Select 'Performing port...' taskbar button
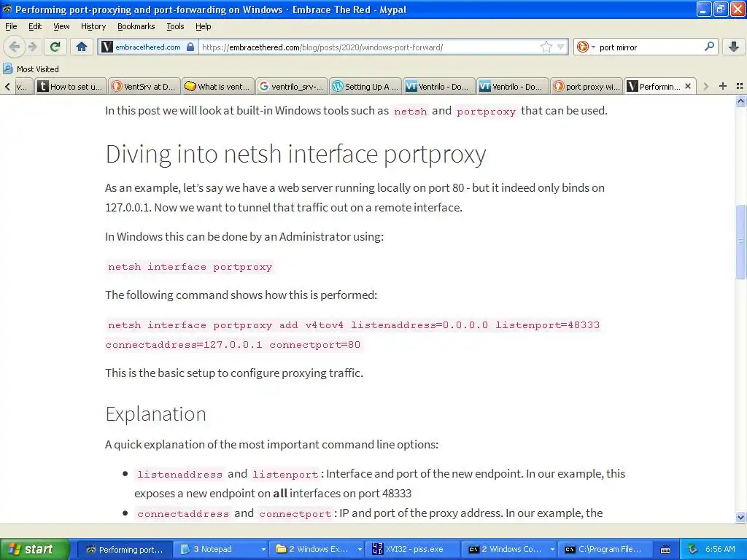 pos(125,549)
